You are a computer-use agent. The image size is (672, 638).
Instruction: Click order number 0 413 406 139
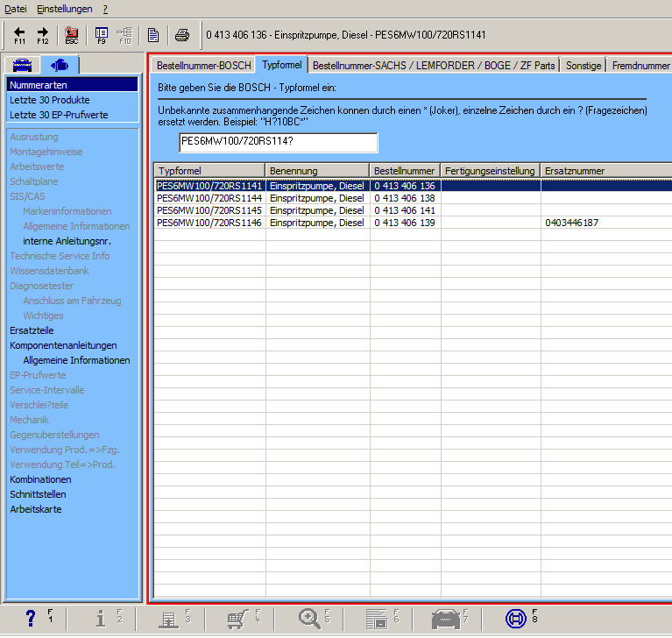click(405, 223)
